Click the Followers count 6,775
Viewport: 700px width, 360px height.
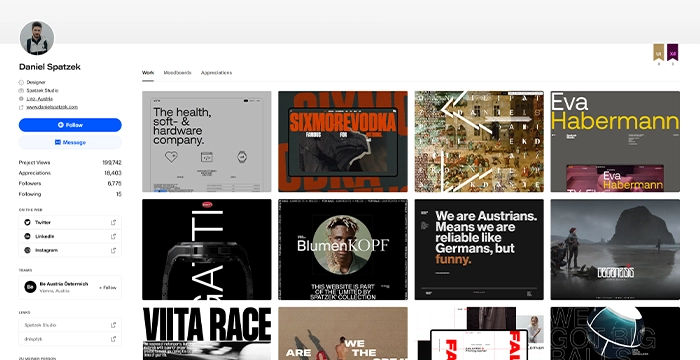pos(114,184)
